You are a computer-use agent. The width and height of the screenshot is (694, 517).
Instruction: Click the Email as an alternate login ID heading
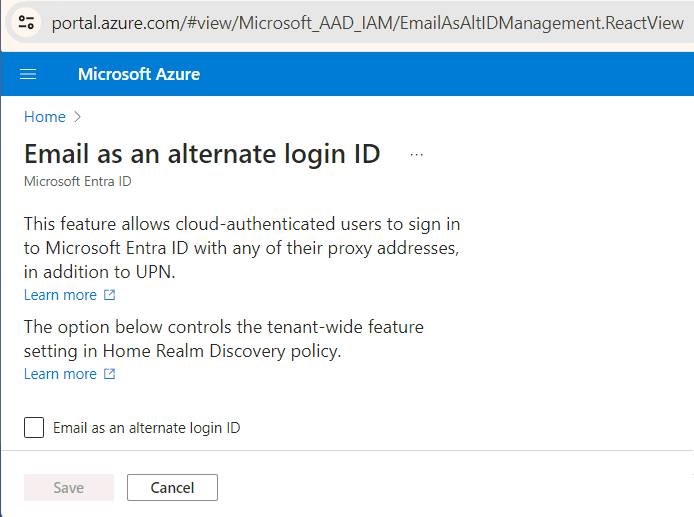(x=202, y=154)
